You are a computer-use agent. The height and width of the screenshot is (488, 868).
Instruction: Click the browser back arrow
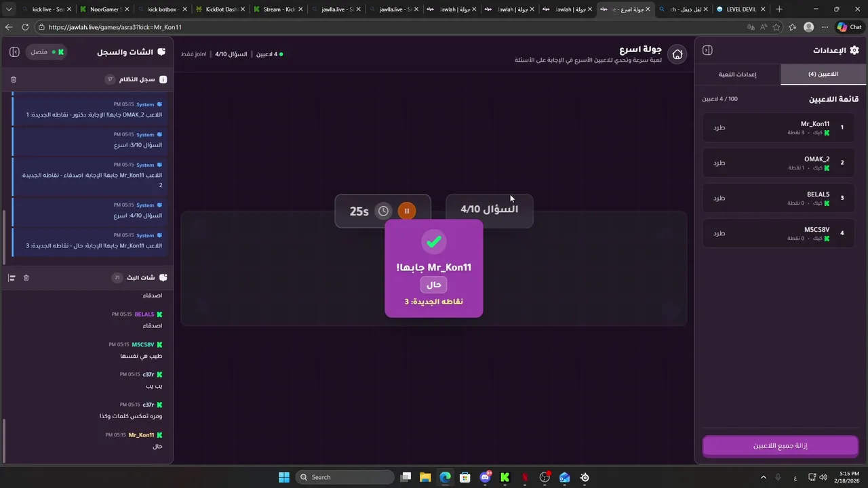(9, 27)
